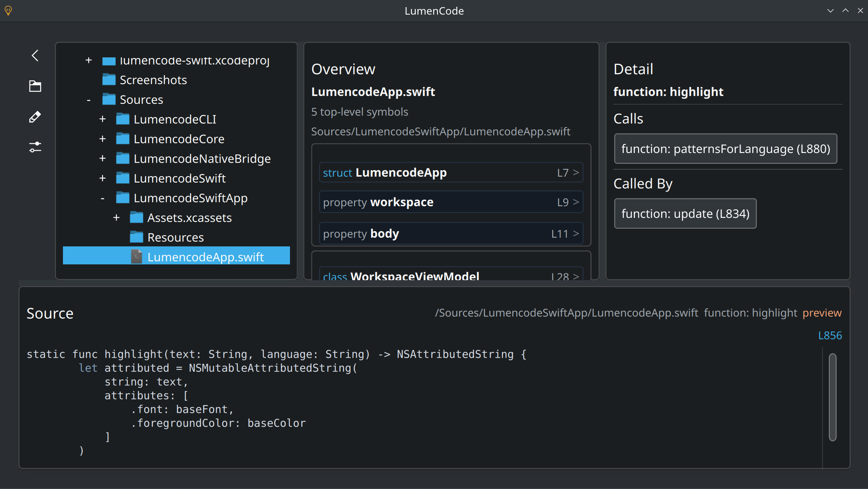Click function: update (L834) under Called By

pos(685,213)
